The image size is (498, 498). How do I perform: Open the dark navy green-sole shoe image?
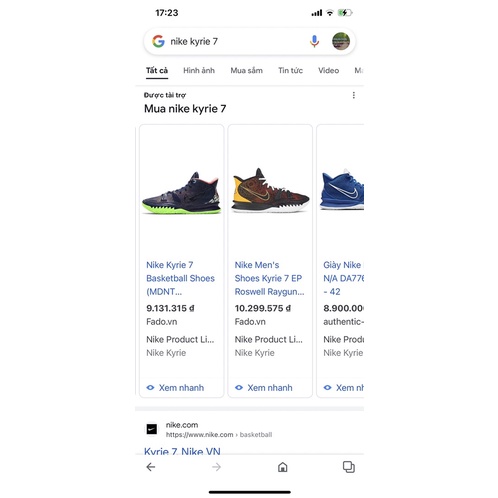pyautogui.click(x=182, y=193)
